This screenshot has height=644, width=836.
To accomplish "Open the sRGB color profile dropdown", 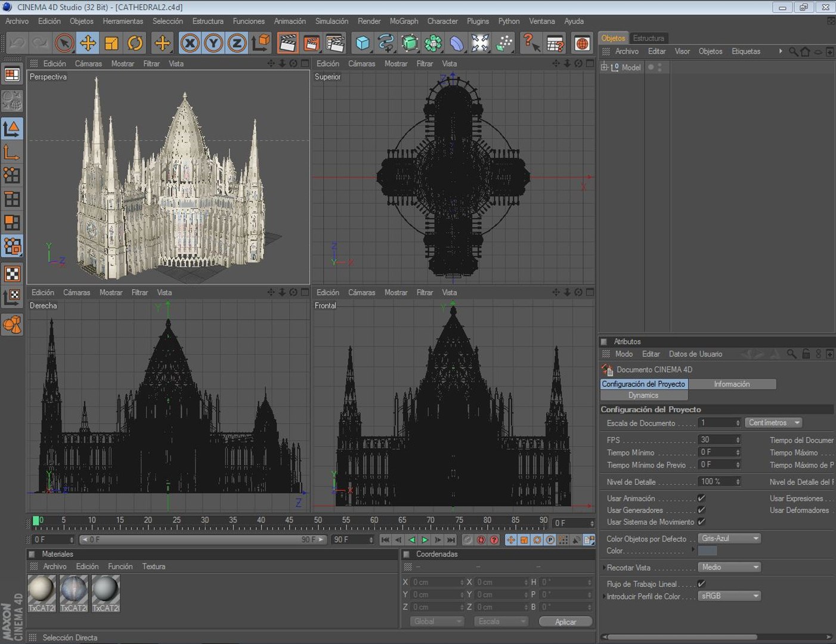I will (x=729, y=596).
